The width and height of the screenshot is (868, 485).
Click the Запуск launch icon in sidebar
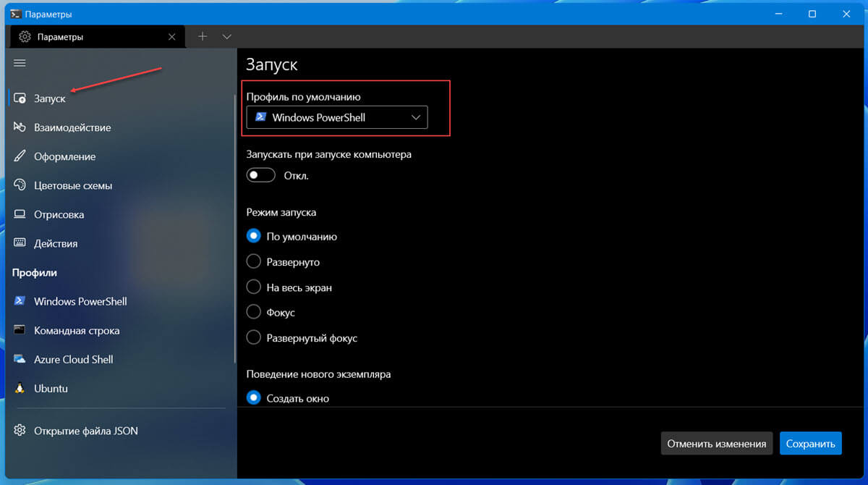pyautogui.click(x=20, y=98)
